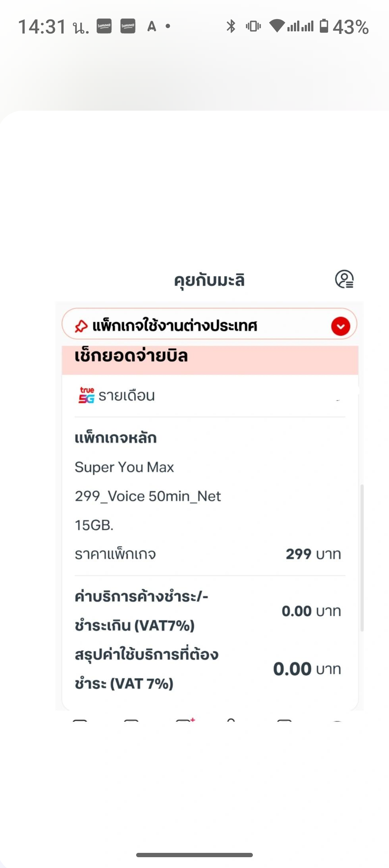Expand the red chevron on pinned banner
The width and height of the screenshot is (389, 868).
[340, 326]
